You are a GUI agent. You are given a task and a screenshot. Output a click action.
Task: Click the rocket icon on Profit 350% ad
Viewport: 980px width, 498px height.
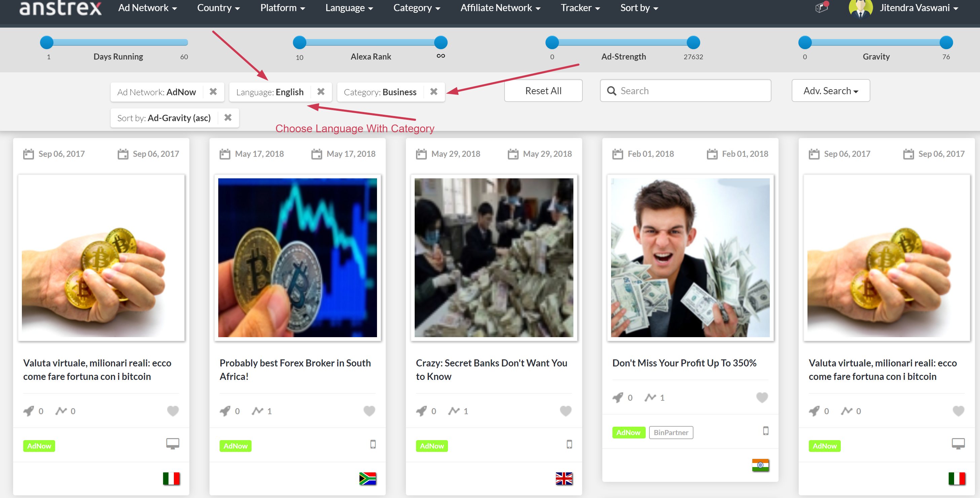(617, 398)
